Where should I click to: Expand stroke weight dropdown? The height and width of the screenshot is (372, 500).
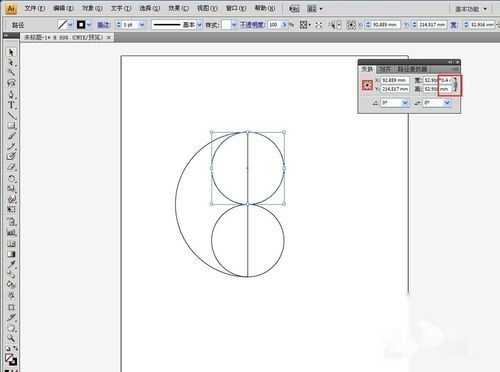tap(142, 25)
